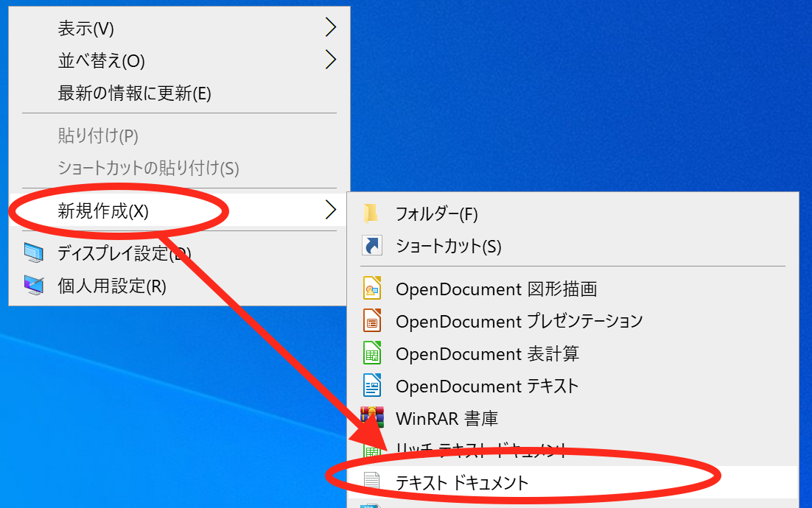
Task: Create a new OpenDocument 表計算
Action: coord(573,354)
